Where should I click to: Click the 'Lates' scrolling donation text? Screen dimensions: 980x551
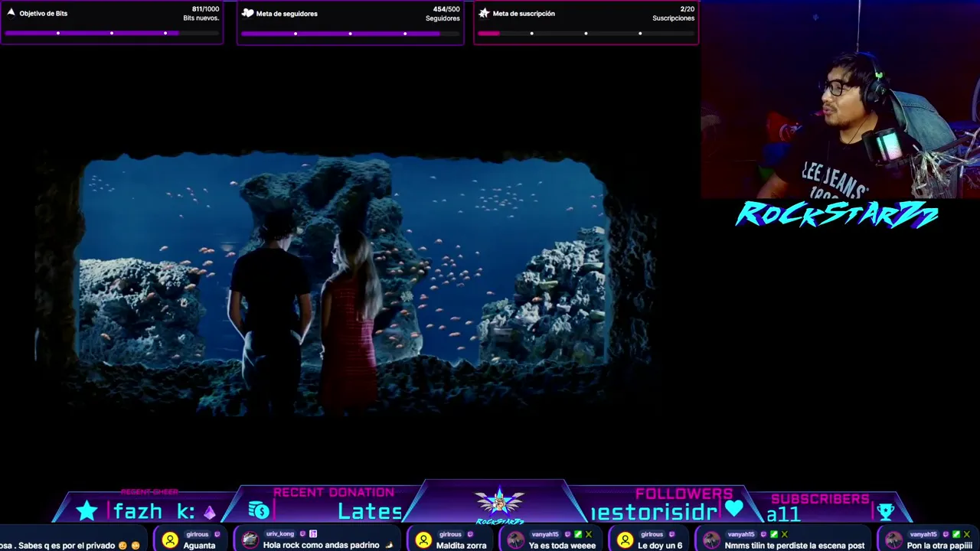click(371, 511)
